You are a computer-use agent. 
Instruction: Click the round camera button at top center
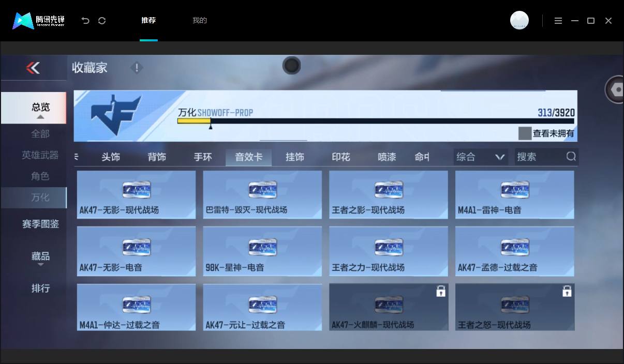[292, 66]
